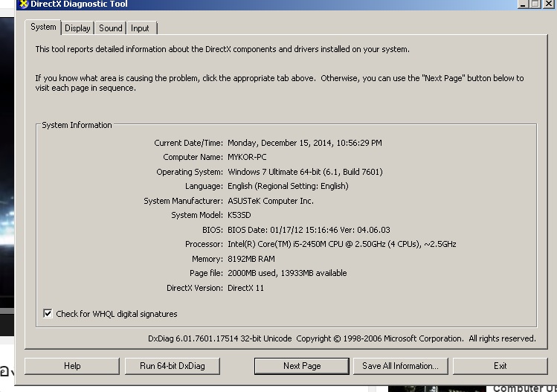Click the BIOS label
The image size is (557, 392).
(213, 230)
